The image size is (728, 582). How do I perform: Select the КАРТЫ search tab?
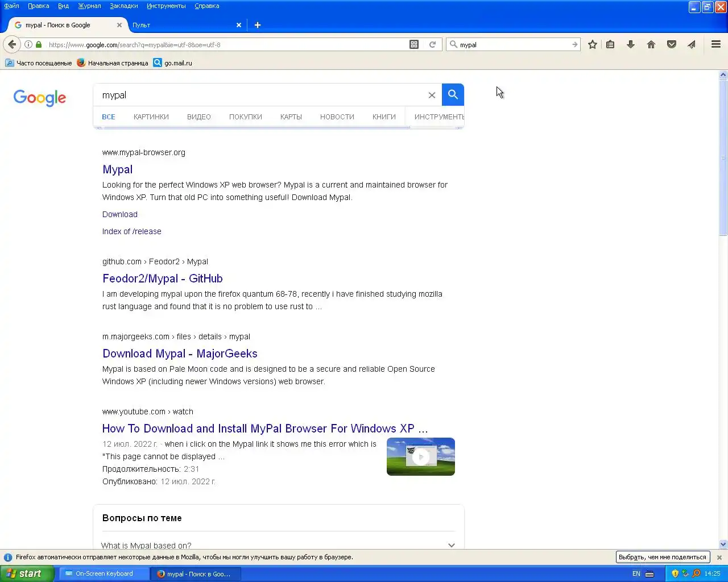pyautogui.click(x=291, y=117)
